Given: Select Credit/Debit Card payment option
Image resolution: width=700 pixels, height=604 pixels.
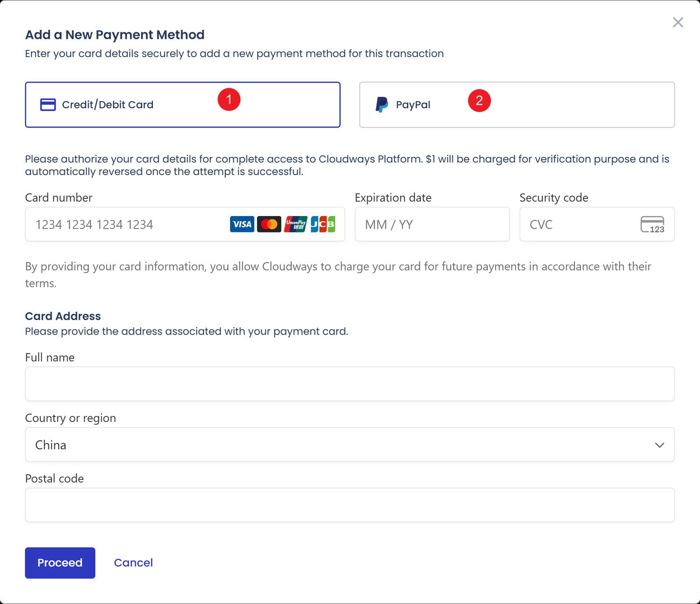Looking at the screenshot, I should [140, 105].
